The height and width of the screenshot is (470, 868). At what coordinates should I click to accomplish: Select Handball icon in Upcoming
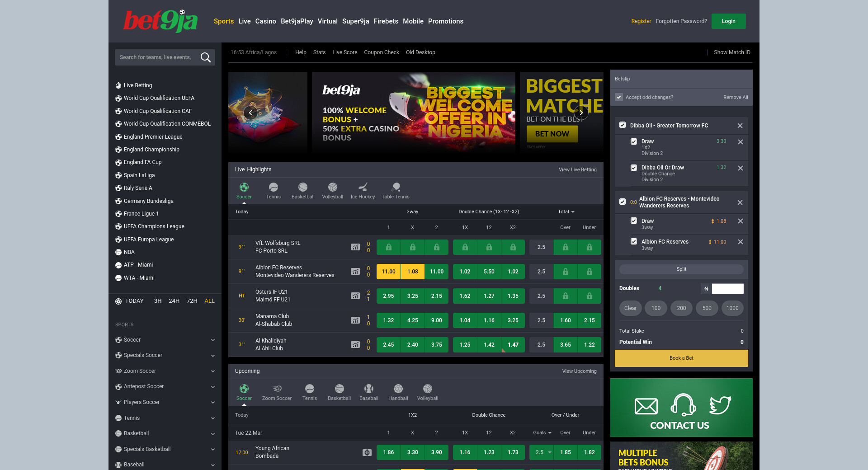coord(398,389)
